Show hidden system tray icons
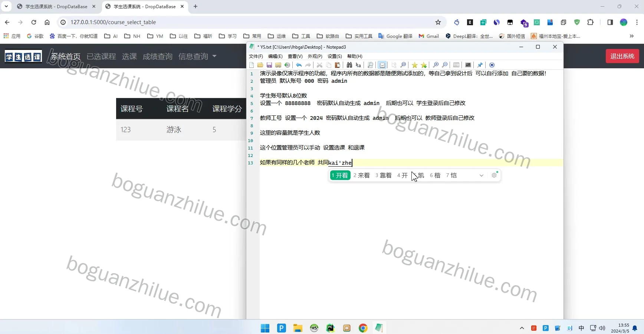Viewport: 644px width, 334px height. tap(522, 328)
